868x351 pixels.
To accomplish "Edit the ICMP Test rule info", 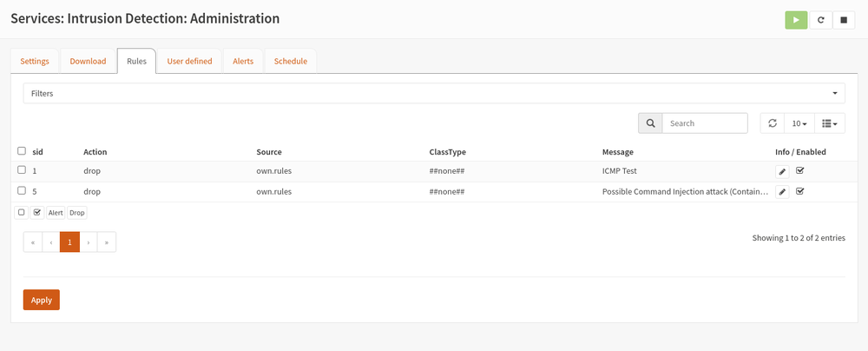I will 782,171.
